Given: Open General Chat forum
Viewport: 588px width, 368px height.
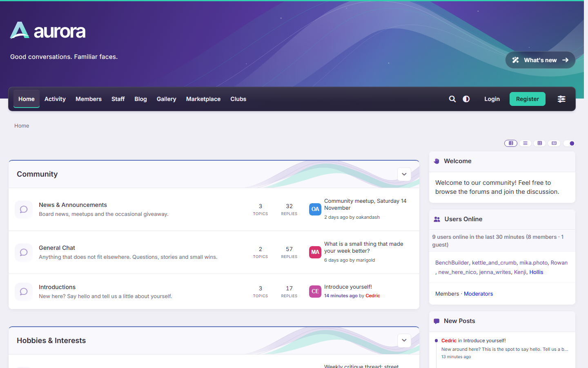Looking at the screenshot, I should pos(57,248).
